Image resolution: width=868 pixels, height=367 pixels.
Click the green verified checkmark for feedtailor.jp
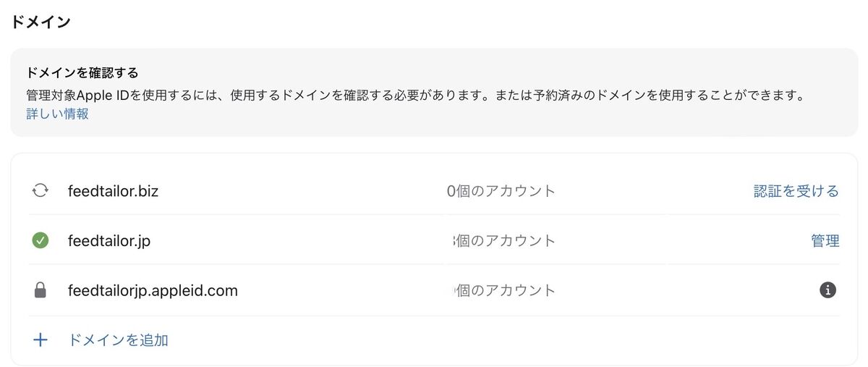(41, 240)
